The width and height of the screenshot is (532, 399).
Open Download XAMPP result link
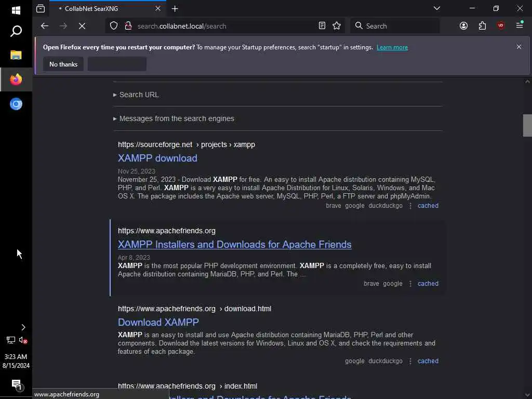[158, 322]
